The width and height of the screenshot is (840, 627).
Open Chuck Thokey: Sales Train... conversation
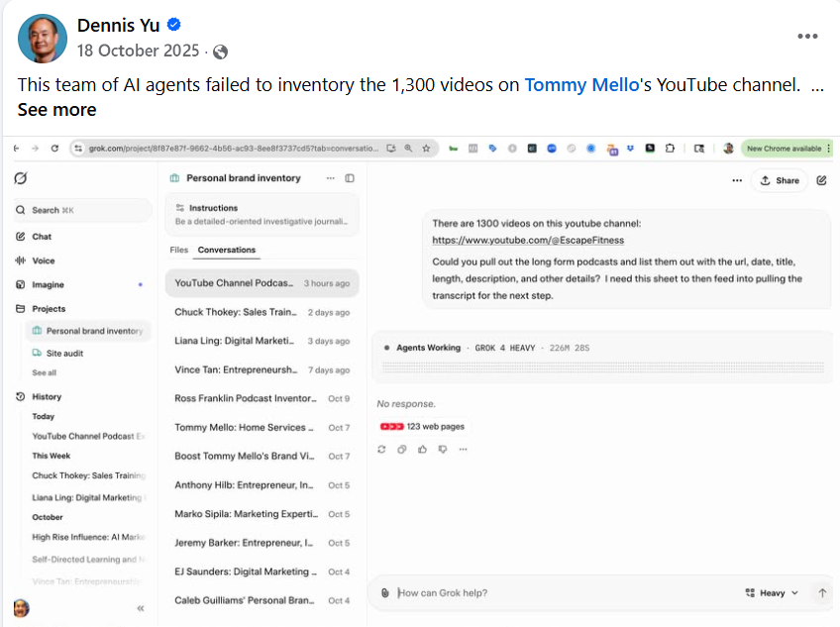262,312
